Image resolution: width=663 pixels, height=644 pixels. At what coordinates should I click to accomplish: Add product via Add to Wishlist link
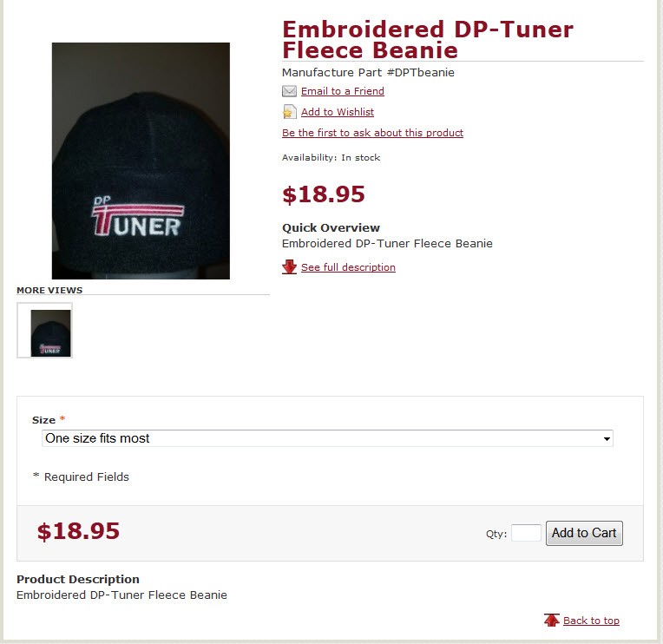(338, 112)
